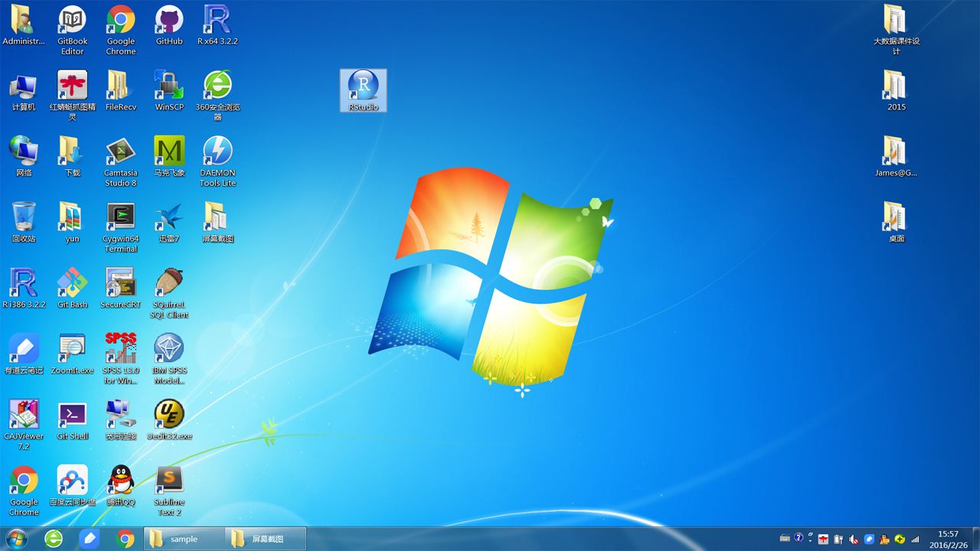The image size is (980, 551).
Task: Click the 网络 desktop icon
Action: pyautogui.click(x=24, y=157)
